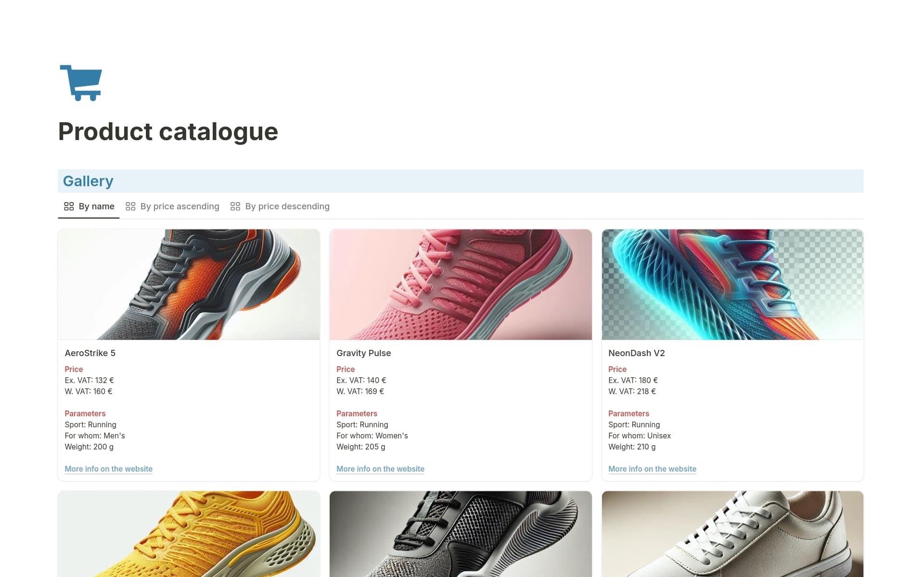This screenshot has width=924, height=577.
Task: Open More info for NeonDash V2
Action: pyautogui.click(x=652, y=469)
